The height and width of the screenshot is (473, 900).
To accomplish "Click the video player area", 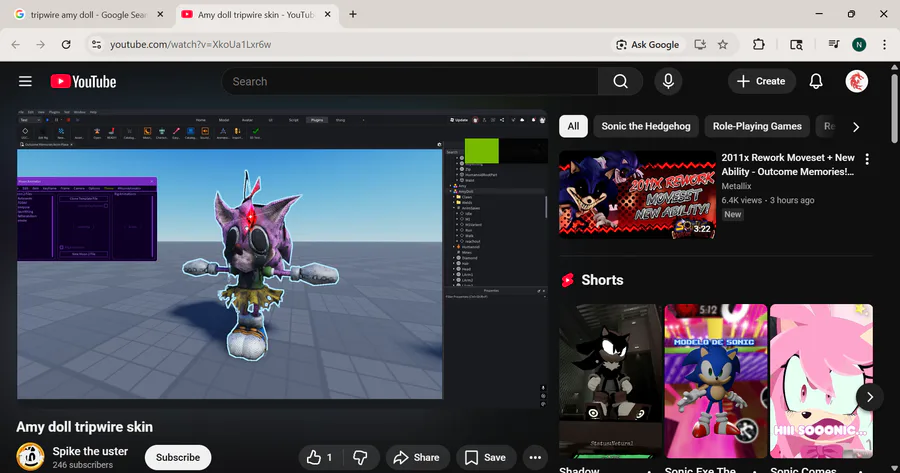I will (283, 258).
